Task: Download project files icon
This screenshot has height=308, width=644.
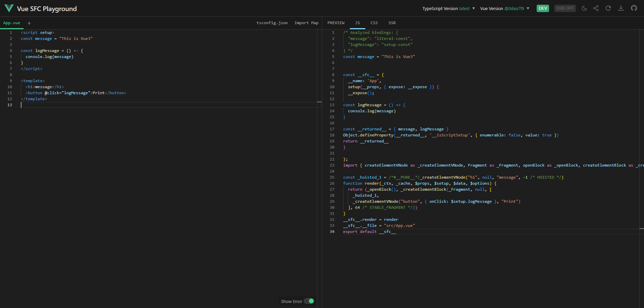Action: (621, 8)
